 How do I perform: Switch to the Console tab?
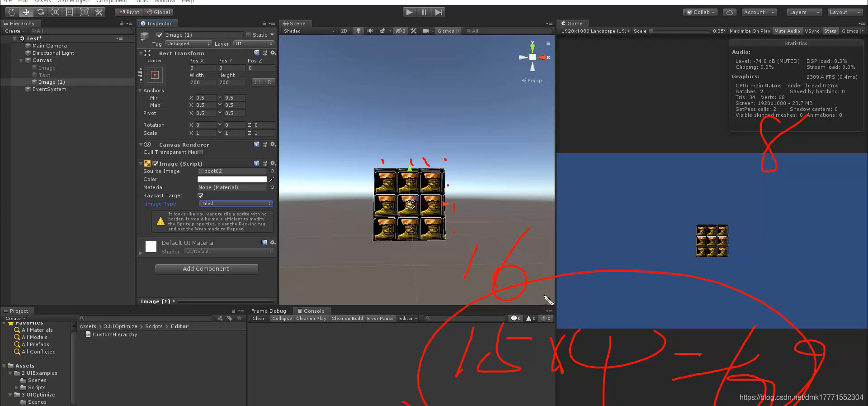(311, 311)
